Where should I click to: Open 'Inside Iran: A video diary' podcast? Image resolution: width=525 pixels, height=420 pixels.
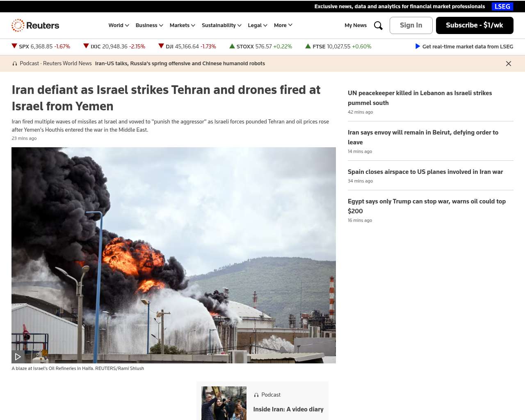pyautogui.click(x=288, y=409)
